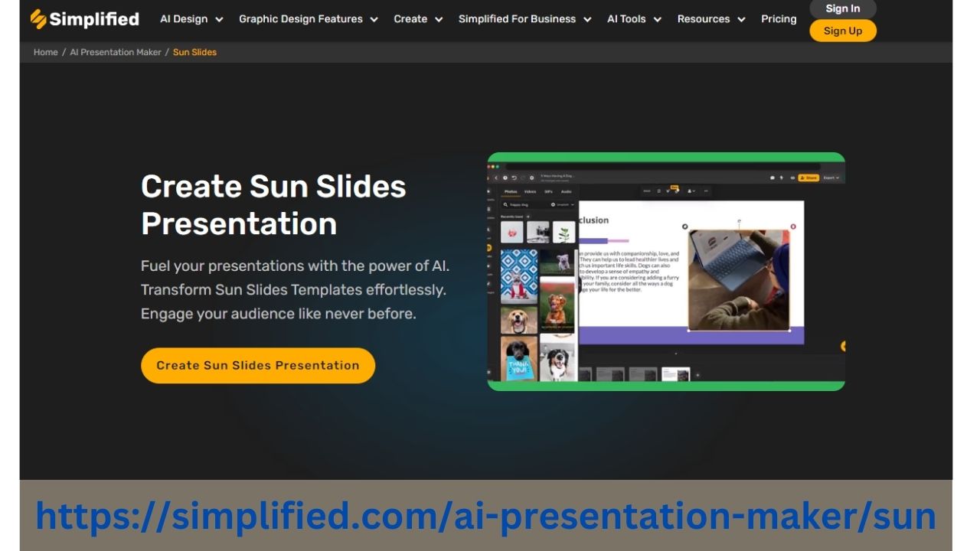Expand the AI Design navigation menu
The width and height of the screenshot is (980, 551).
191,18
